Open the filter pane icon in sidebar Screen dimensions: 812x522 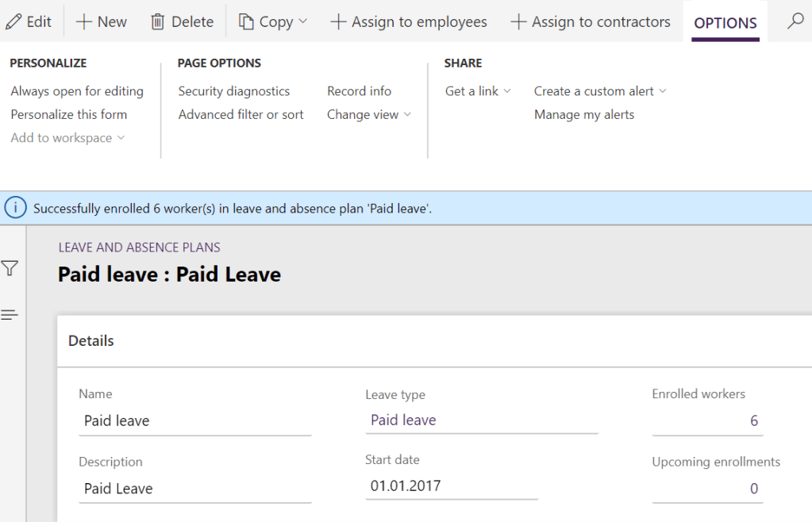[x=10, y=268]
